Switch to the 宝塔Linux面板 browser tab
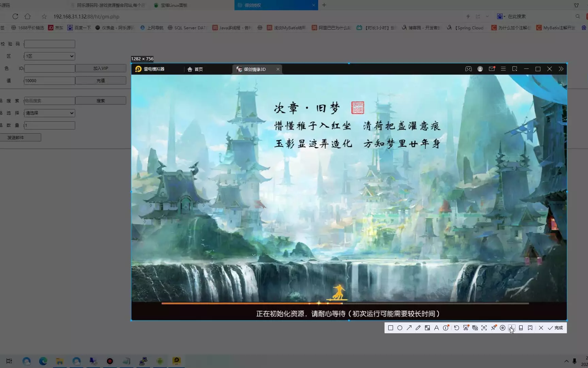This screenshot has width=588, height=368. [x=174, y=5]
